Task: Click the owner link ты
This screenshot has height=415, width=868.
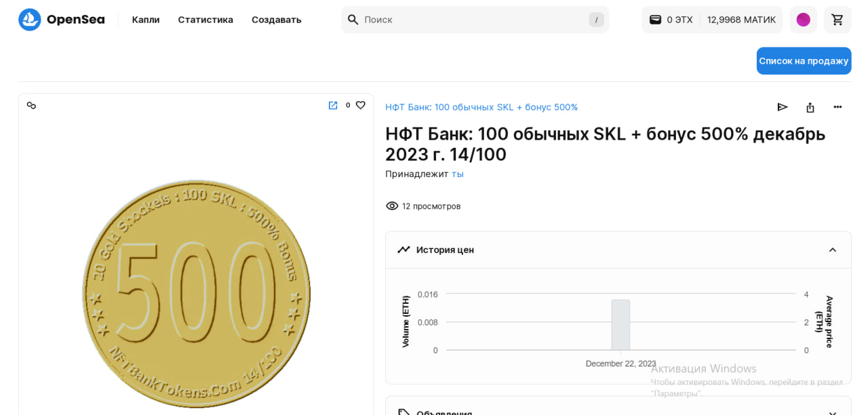Action: (x=458, y=174)
